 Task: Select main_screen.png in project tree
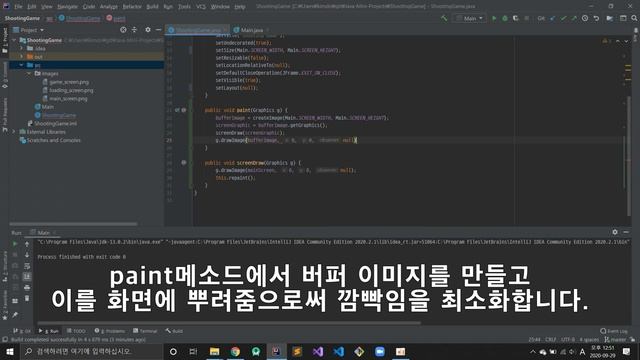click(x=68, y=99)
